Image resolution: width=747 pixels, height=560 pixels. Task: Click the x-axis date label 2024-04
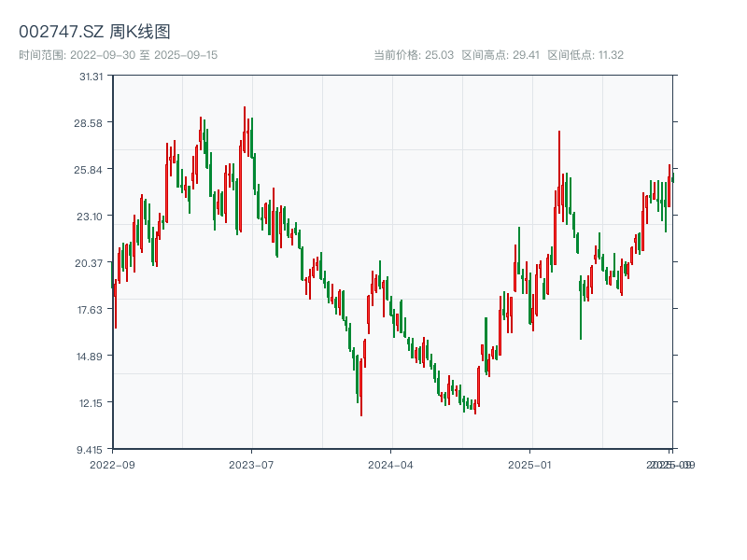[390, 465]
